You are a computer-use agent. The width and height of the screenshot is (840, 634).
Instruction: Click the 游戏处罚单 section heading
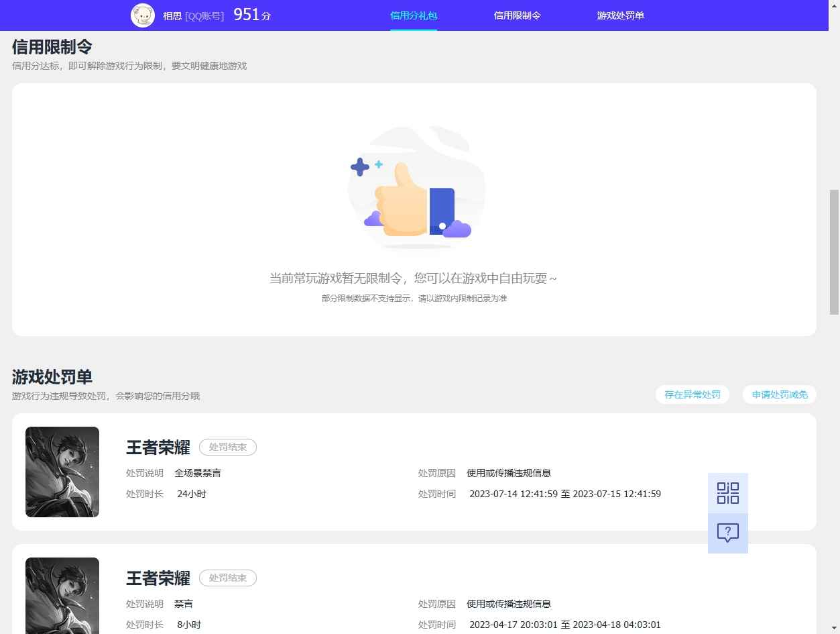pyautogui.click(x=52, y=376)
